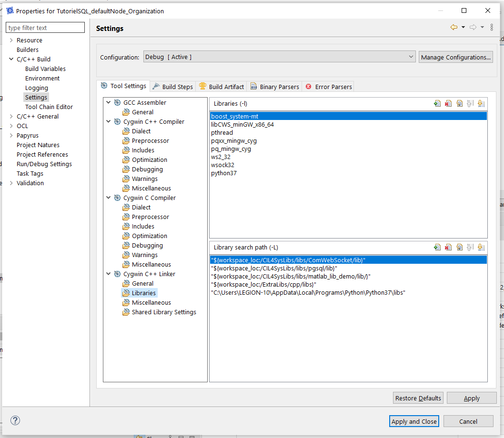The width and height of the screenshot is (504, 438).
Task: Select Project References in sidebar
Action: (42, 155)
